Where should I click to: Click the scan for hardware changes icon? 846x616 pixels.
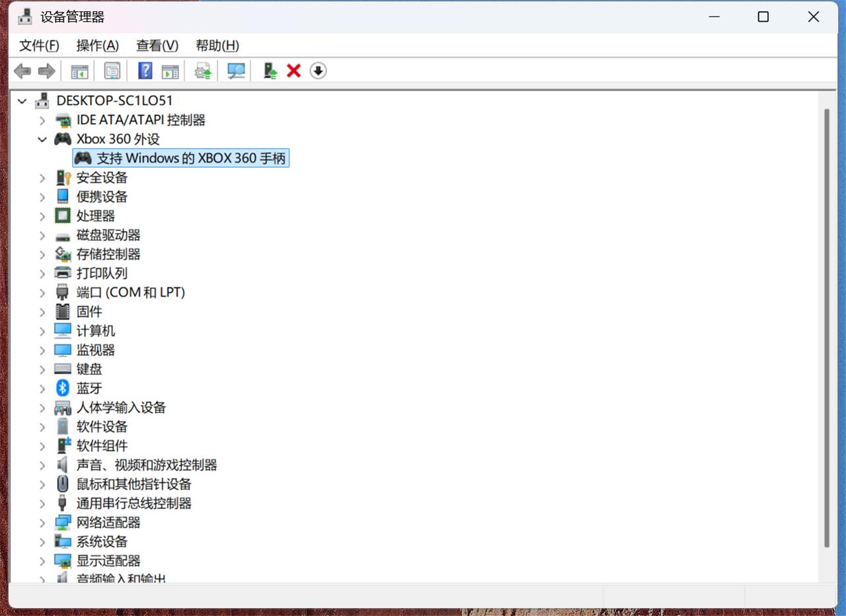pyautogui.click(x=236, y=71)
